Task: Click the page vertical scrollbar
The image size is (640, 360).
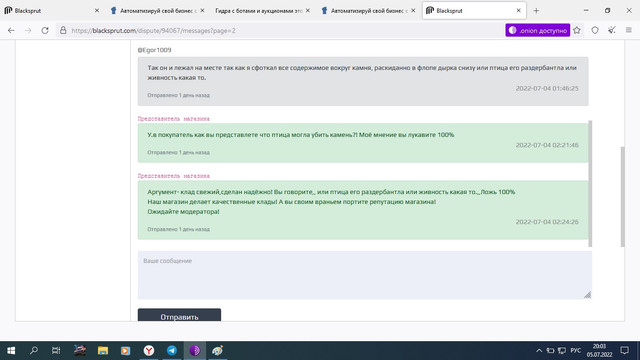Action: pos(622,196)
